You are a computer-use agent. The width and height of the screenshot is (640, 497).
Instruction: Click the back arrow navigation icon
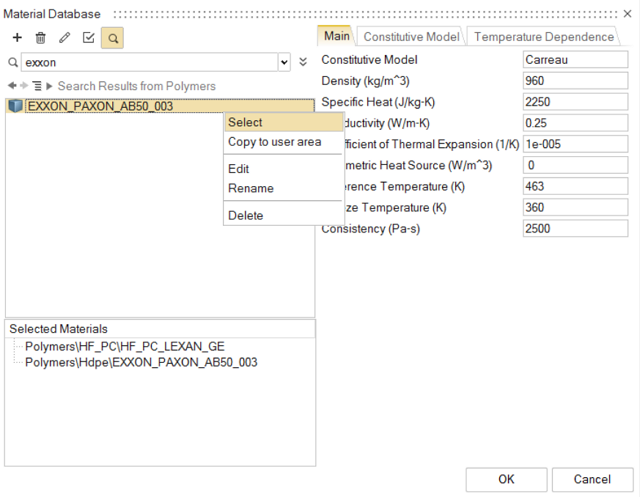(12, 86)
